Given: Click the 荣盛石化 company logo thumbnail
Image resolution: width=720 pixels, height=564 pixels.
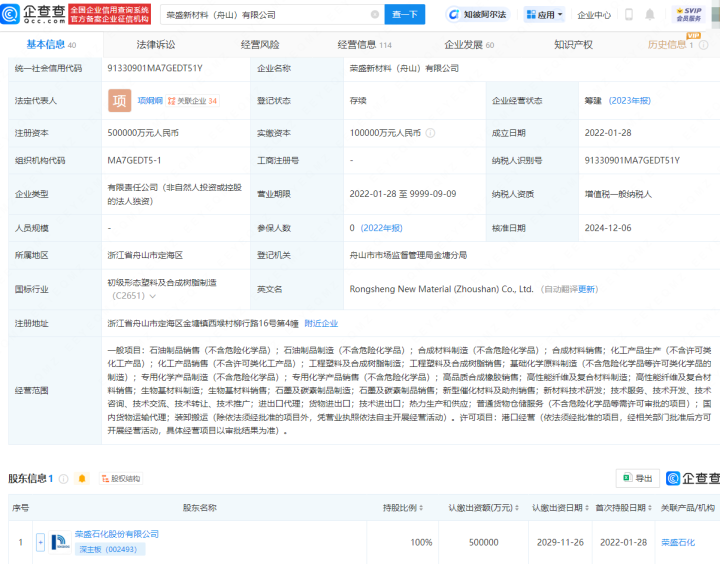Looking at the screenshot, I should click(x=60, y=542).
